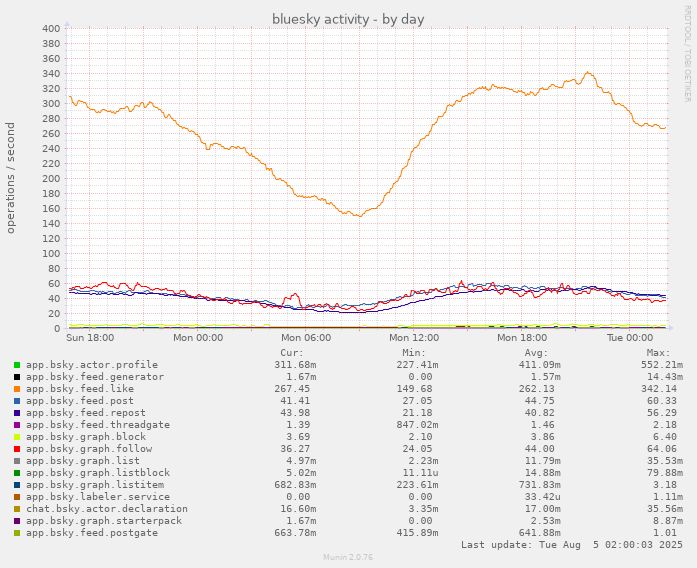Click the app.bsky.labeler.service legend label
697x568 pixels.
coord(98,497)
